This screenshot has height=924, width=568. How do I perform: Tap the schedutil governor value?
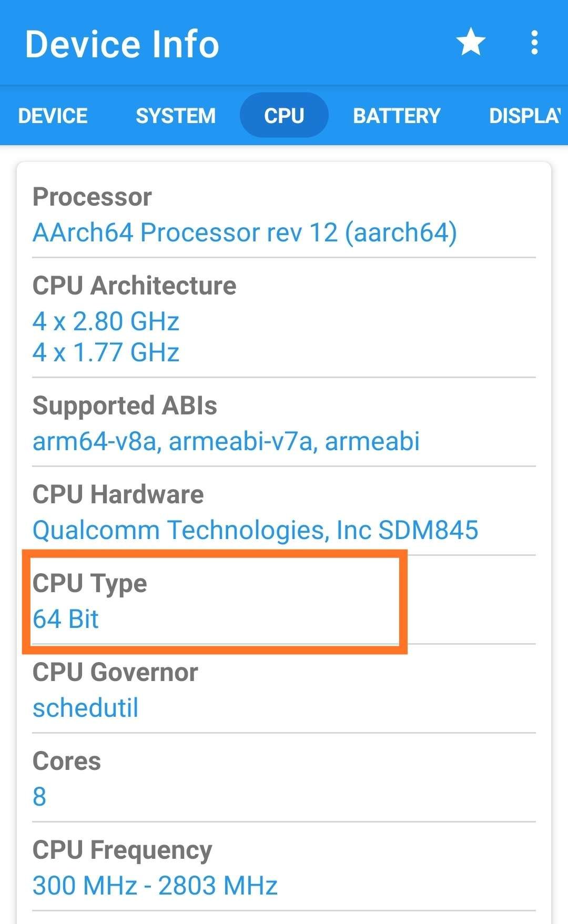click(86, 708)
